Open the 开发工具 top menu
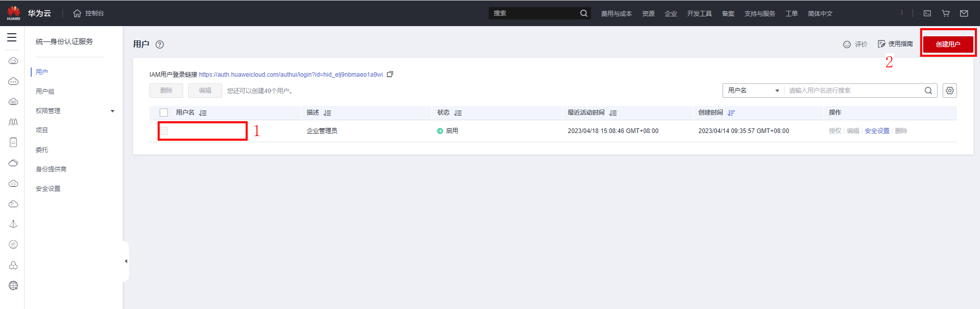Screen dimensions: 980x309 coord(700,14)
